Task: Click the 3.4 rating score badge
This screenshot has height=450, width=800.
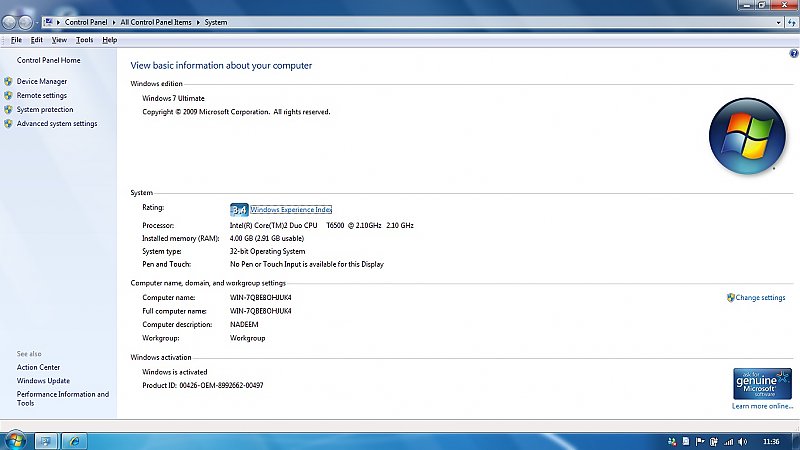Action: pyautogui.click(x=239, y=210)
